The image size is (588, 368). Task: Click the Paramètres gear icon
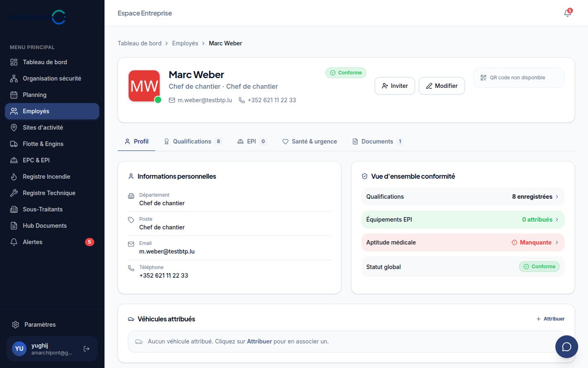click(16, 325)
